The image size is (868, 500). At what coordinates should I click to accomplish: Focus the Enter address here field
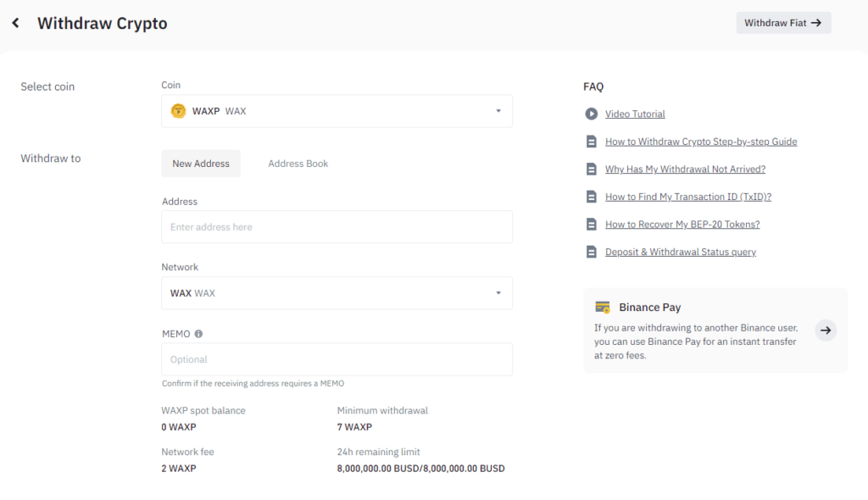[x=337, y=227]
